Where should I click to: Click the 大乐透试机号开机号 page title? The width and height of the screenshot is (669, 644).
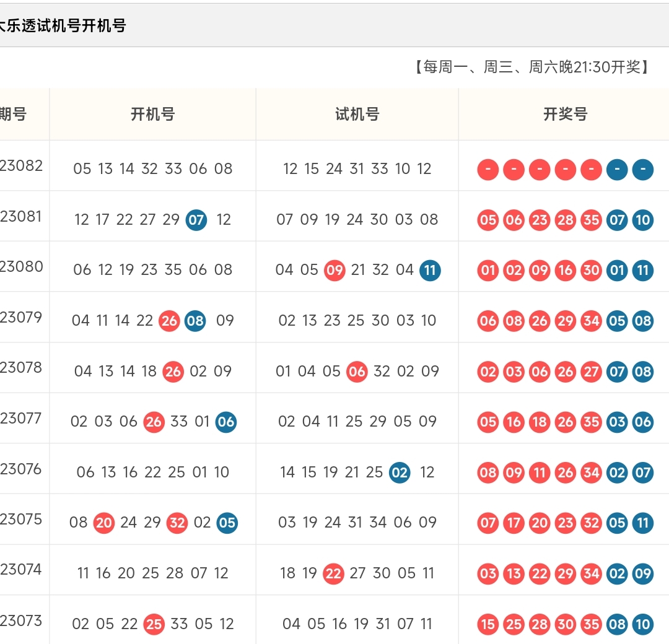pos(63,25)
